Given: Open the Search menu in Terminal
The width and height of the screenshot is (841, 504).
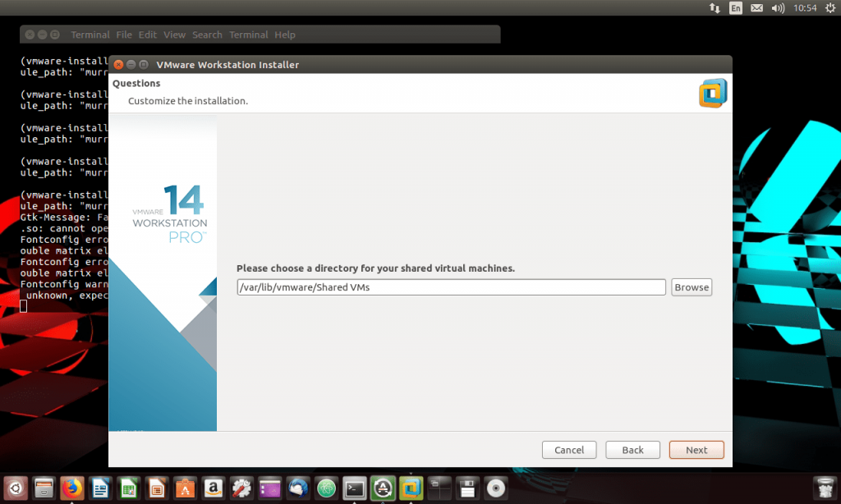Looking at the screenshot, I should [x=207, y=34].
